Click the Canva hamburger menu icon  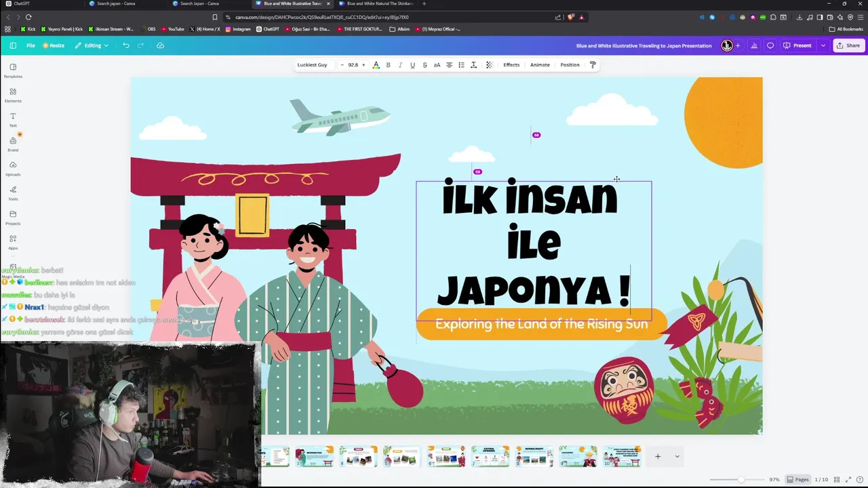point(13,45)
